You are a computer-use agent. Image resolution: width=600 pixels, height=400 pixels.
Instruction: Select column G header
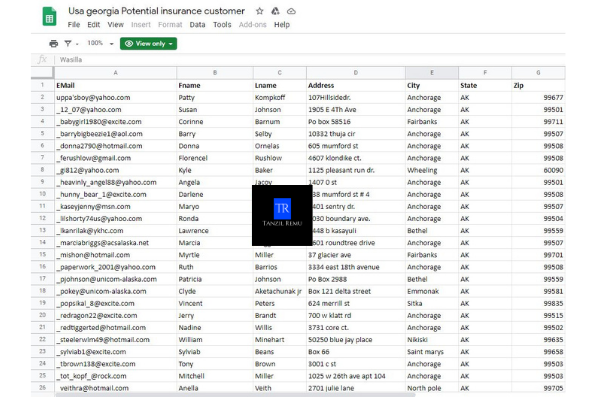[538, 73]
